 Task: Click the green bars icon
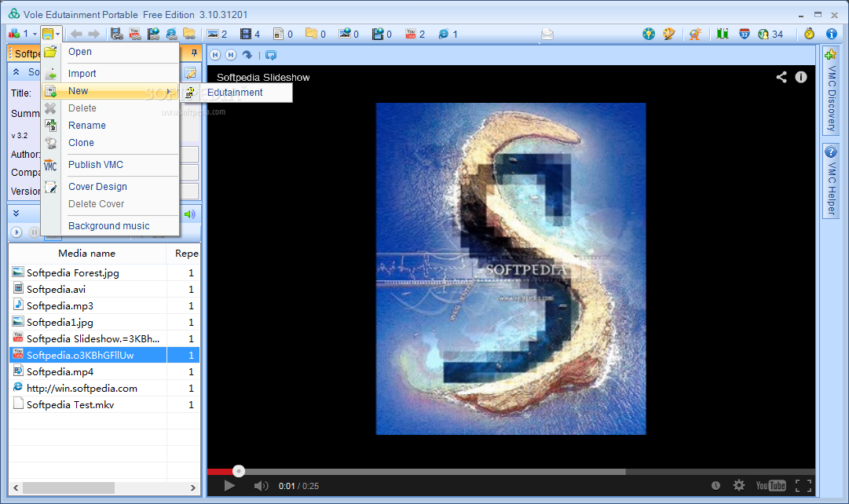(723, 34)
